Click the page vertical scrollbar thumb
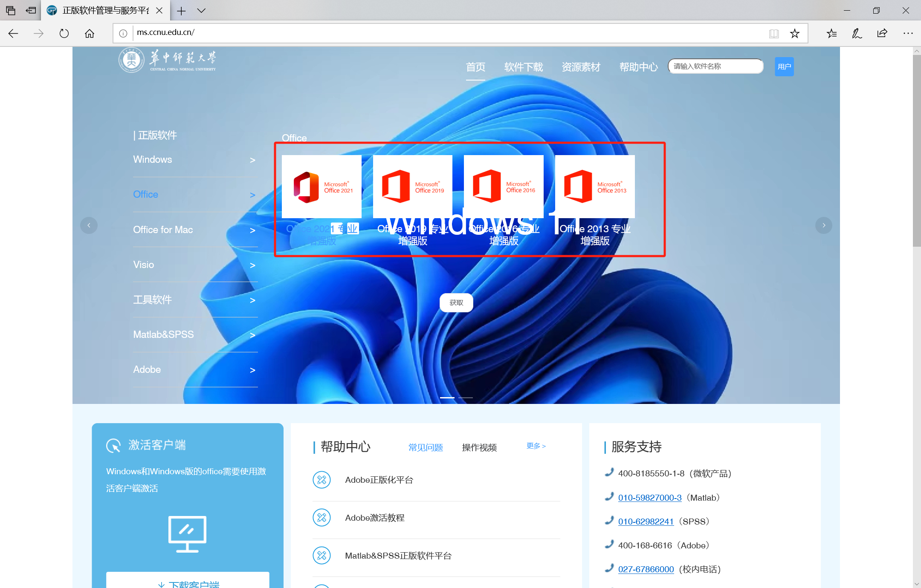The height and width of the screenshot is (588, 921). coord(917,150)
